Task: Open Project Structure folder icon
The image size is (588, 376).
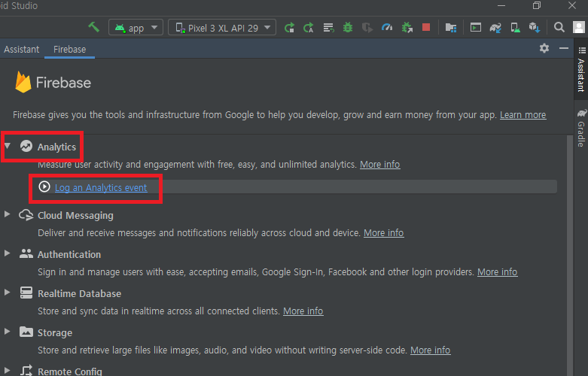Action: point(451,28)
